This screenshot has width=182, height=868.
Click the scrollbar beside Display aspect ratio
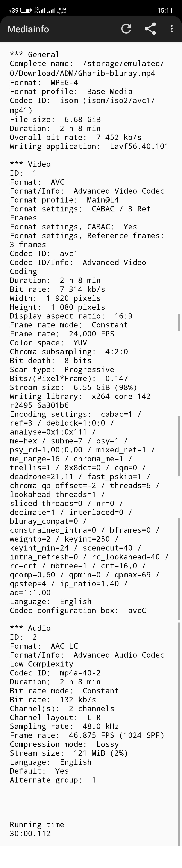pyautogui.click(x=179, y=322)
